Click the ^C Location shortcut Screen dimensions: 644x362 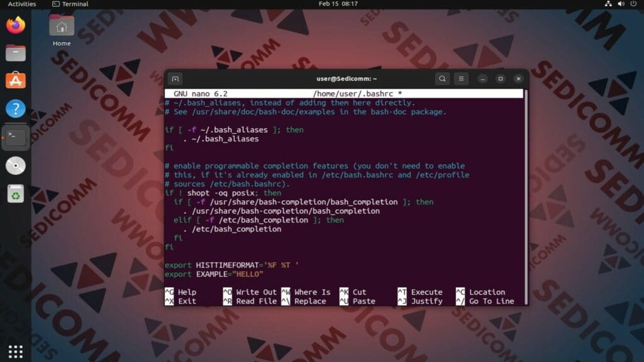pyautogui.click(x=480, y=292)
